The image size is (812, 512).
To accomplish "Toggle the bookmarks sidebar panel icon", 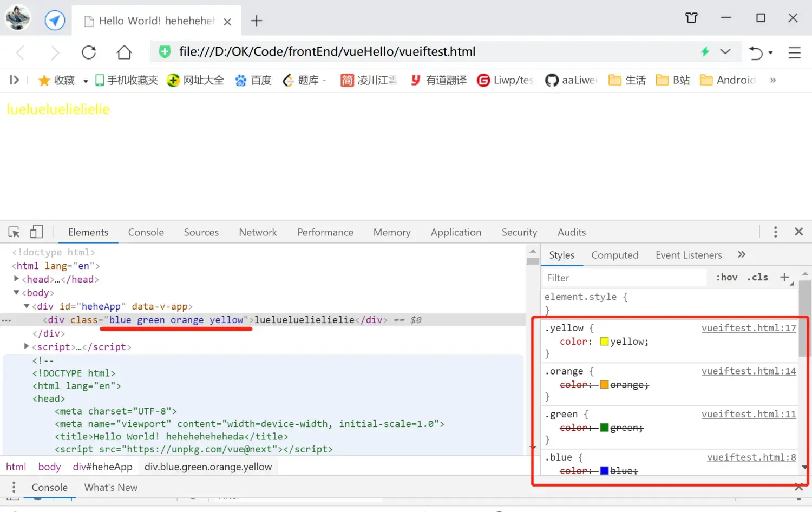I will tap(15, 80).
